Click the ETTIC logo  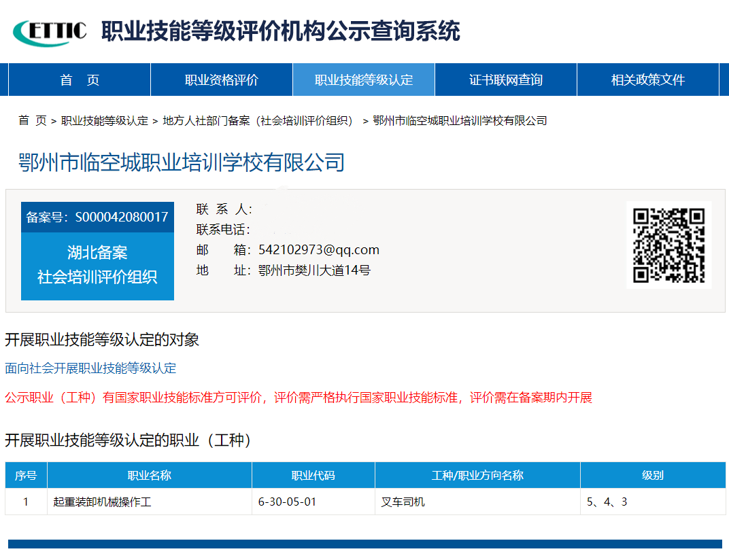[x=50, y=31]
